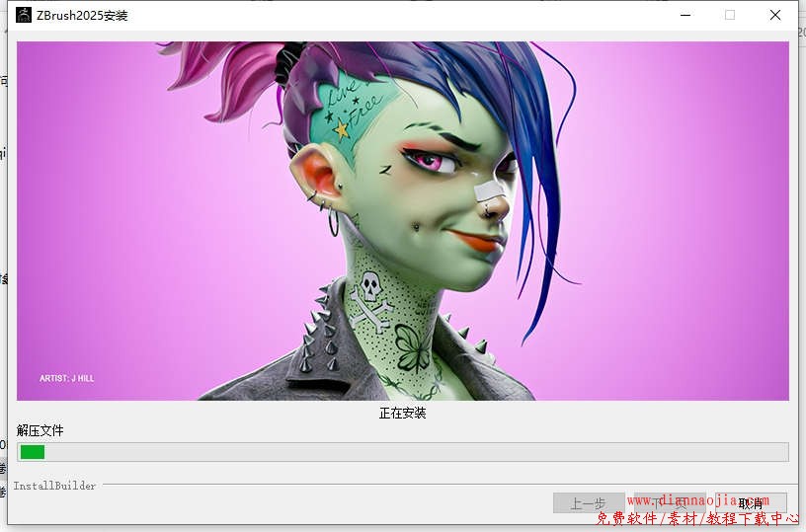Click the ARTIST: J HILL credit text

point(67,378)
